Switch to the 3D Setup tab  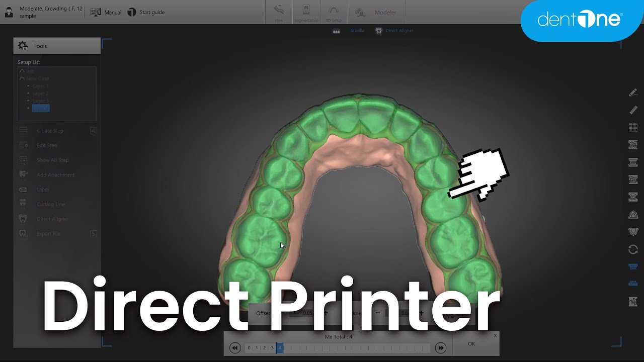coord(334,13)
